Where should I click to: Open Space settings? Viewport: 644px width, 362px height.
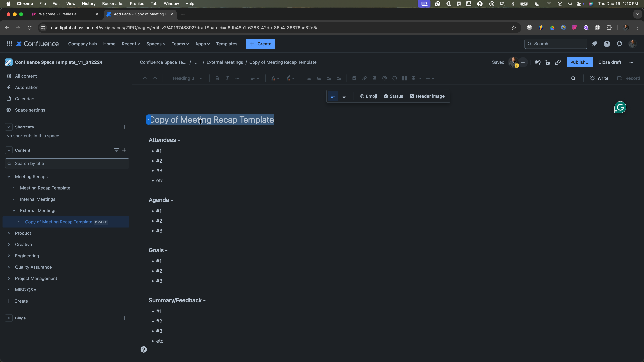pos(30,110)
